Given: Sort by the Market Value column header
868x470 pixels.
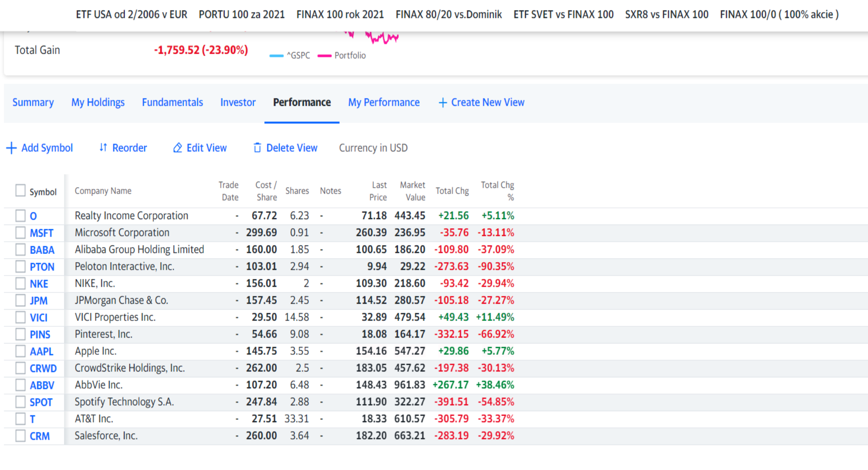Looking at the screenshot, I should [x=412, y=191].
